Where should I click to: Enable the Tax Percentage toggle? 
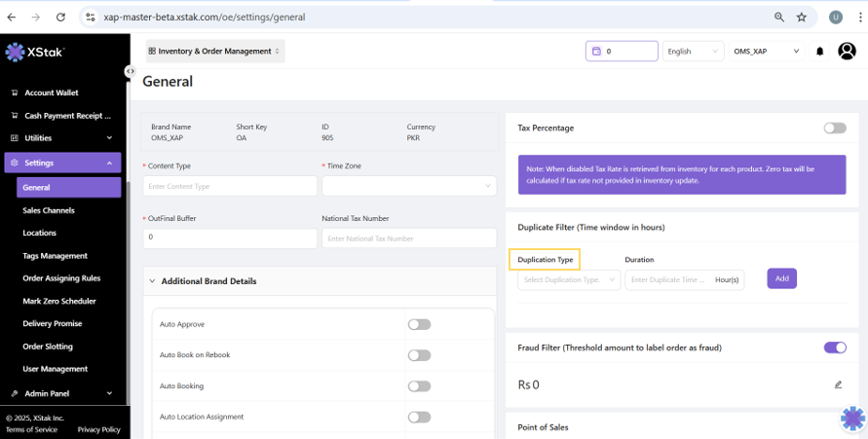click(834, 128)
